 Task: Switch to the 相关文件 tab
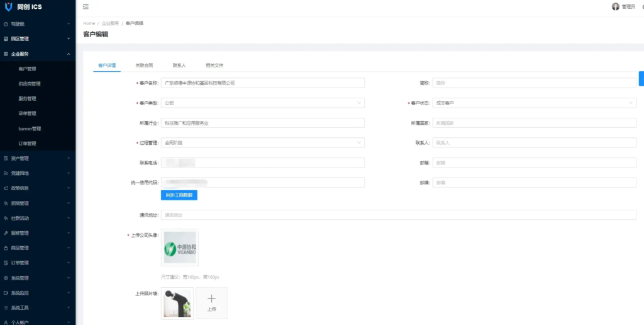click(214, 66)
